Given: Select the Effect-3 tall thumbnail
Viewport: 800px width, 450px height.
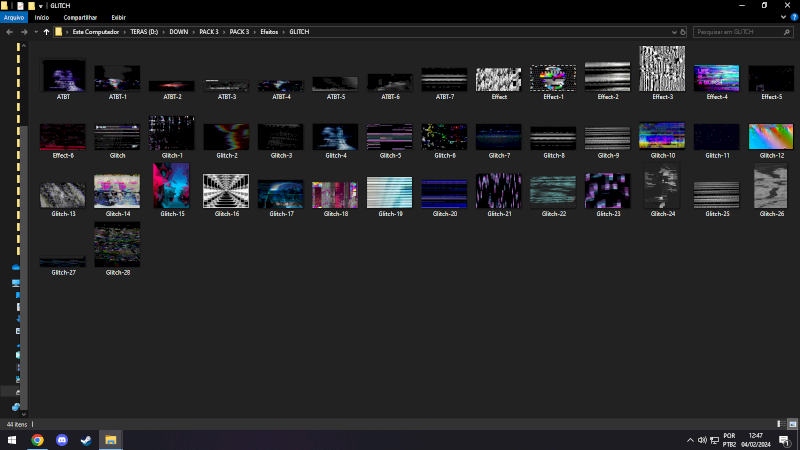Looking at the screenshot, I should click(662, 68).
